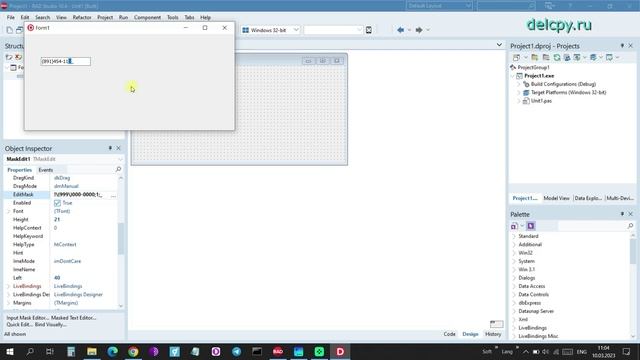Click the second icon in the Structure panel toolbar
The height and width of the screenshot is (360, 640).
click(18, 57)
